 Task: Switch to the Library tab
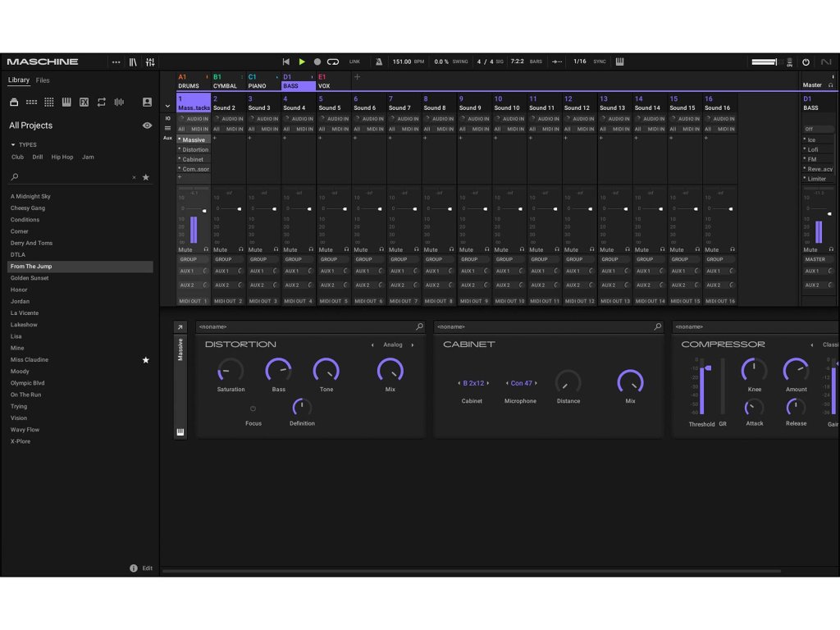[19, 80]
